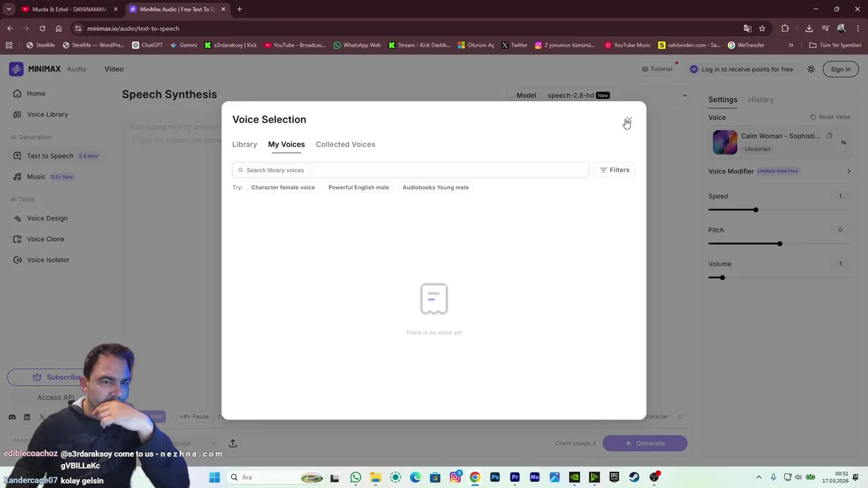Try the Audiobooks Young male suggestion
Viewport: 868px width, 488px height.
click(435, 187)
